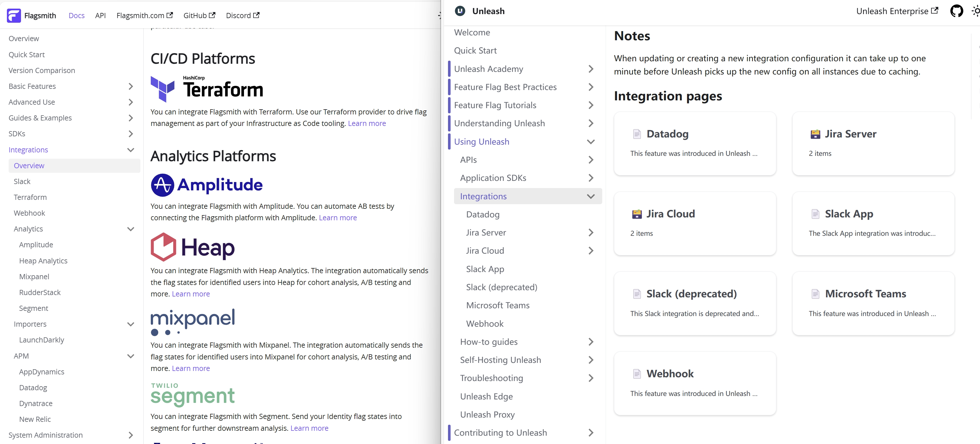The height and width of the screenshot is (444, 980).
Task: Open the Jira Cloud integration card
Action: [695, 223]
